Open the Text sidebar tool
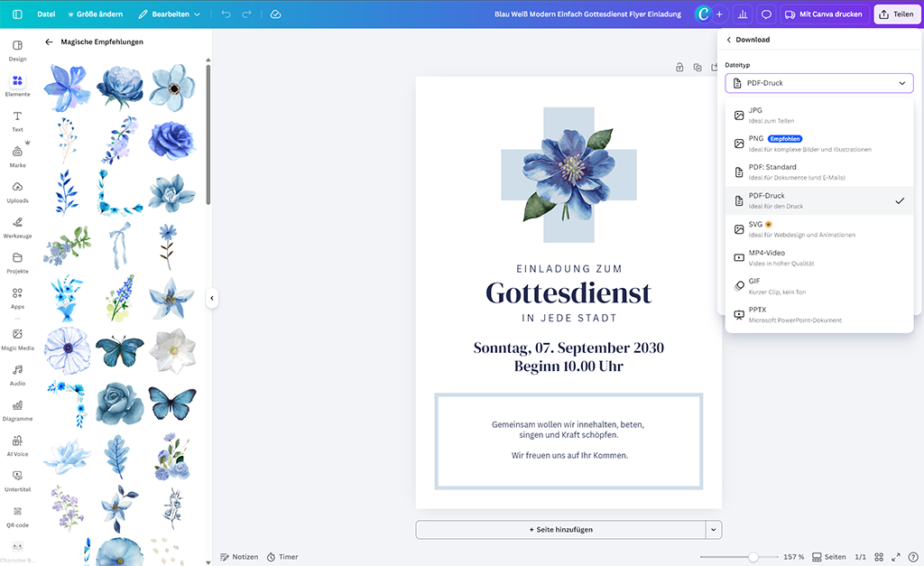 [18, 122]
